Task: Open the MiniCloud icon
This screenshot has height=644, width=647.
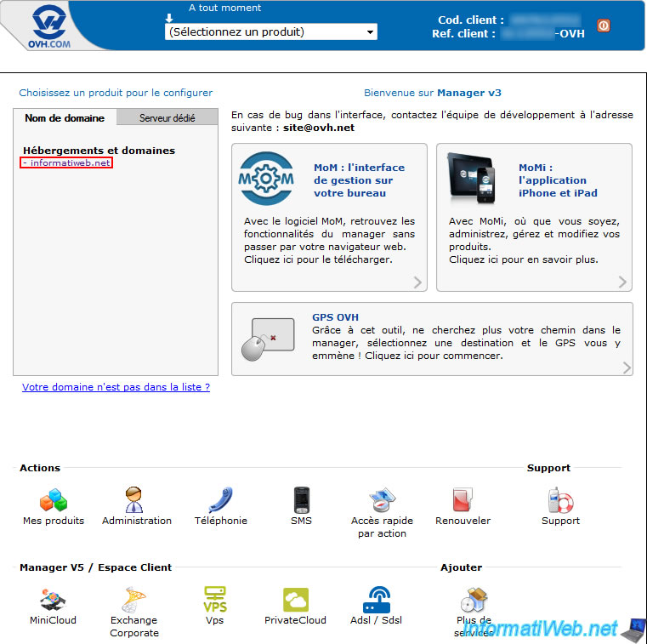Action: click(x=53, y=600)
